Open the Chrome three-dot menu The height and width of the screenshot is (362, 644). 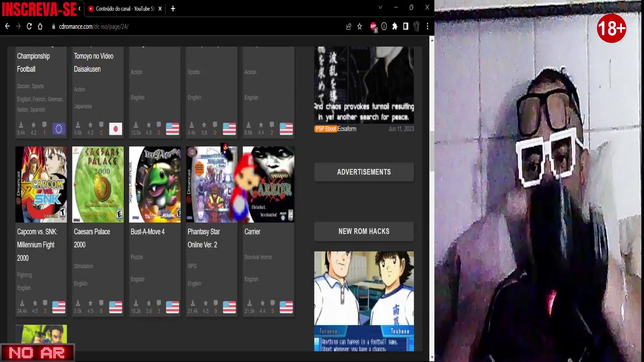click(x=427, y=26)
